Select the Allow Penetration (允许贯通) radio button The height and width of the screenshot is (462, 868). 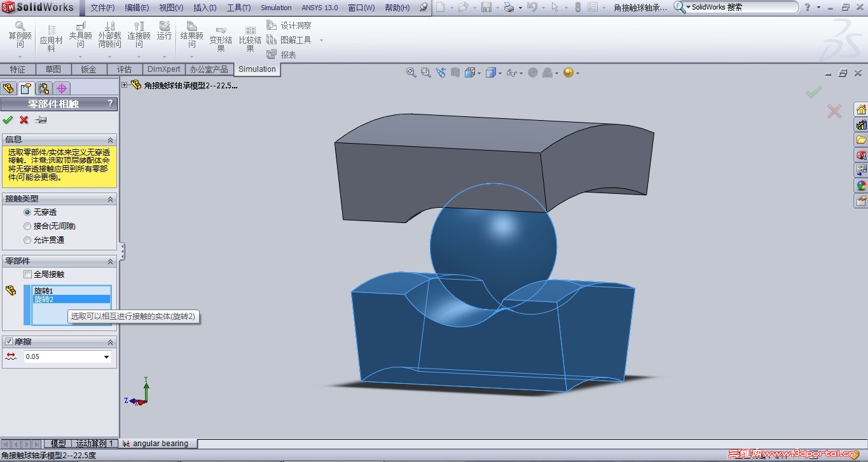click(27, 240)
